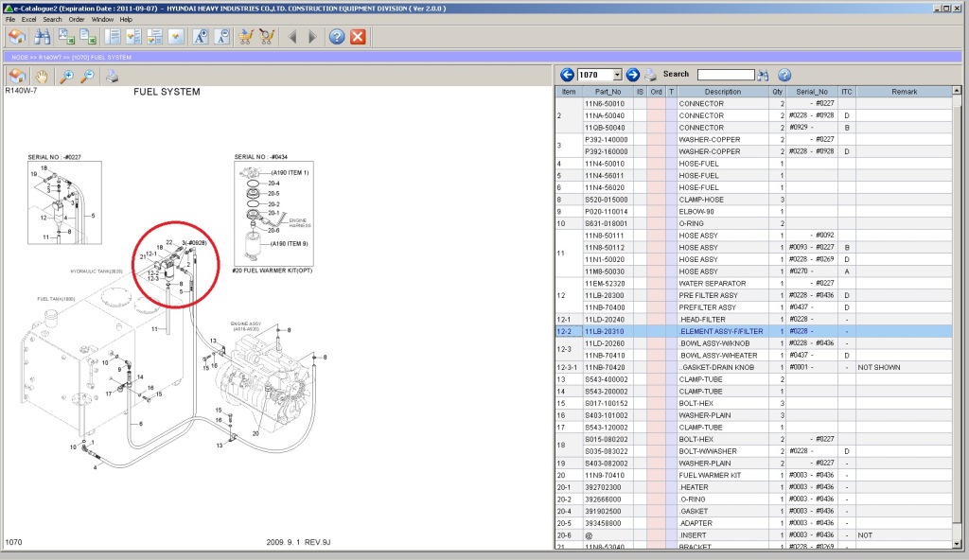969x560 pixels.
Task: Click the SERIAL NO -#0227 inset diagram
Action: click(64, 202)
